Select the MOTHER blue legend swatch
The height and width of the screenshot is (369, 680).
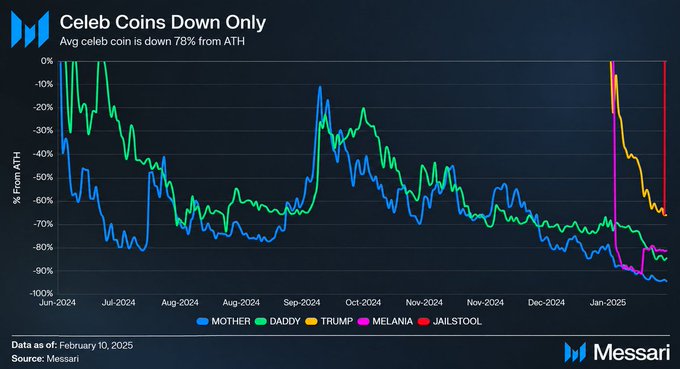(x=203, y=322)
